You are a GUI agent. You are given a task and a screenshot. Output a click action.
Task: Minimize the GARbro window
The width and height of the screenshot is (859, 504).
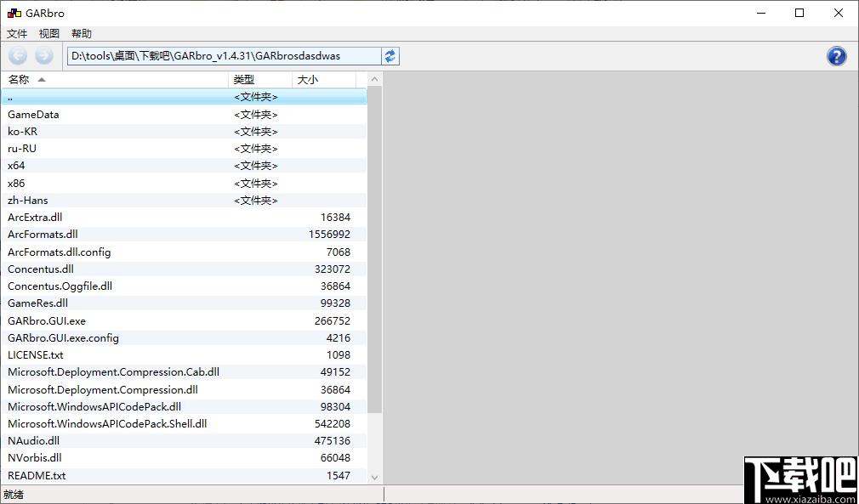761,13
